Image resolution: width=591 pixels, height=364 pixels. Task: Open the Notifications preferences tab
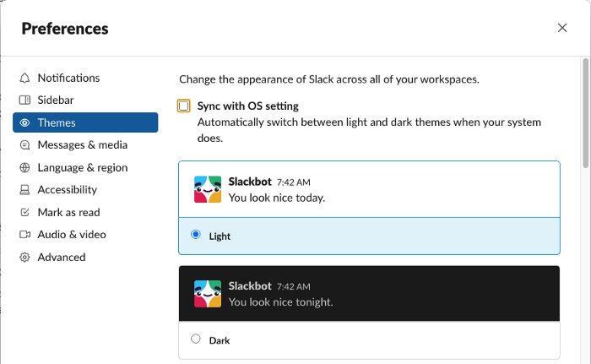coord(85,78)
